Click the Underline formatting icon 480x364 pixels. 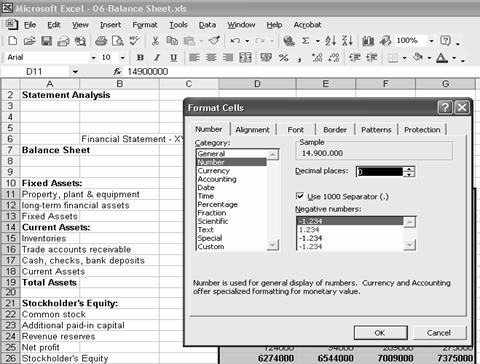173,58
